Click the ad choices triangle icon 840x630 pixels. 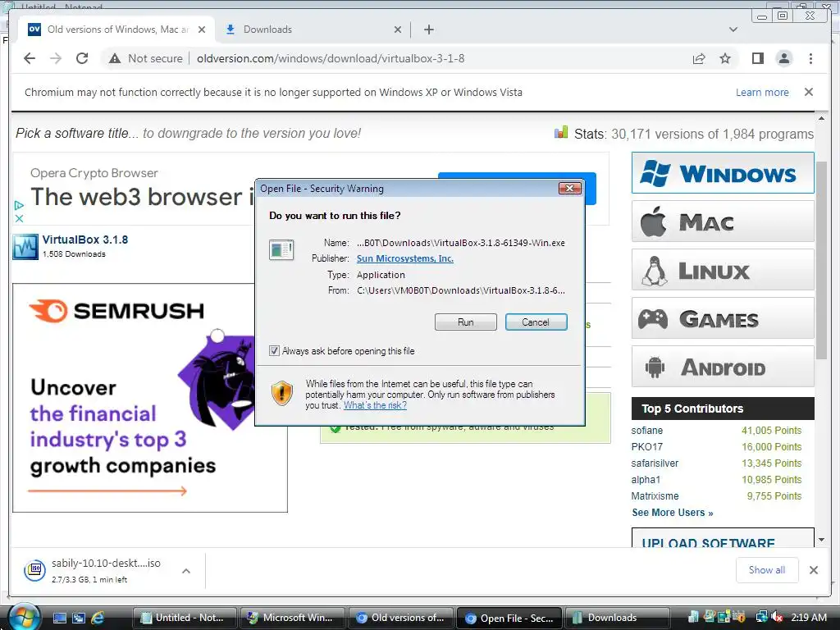19,205
